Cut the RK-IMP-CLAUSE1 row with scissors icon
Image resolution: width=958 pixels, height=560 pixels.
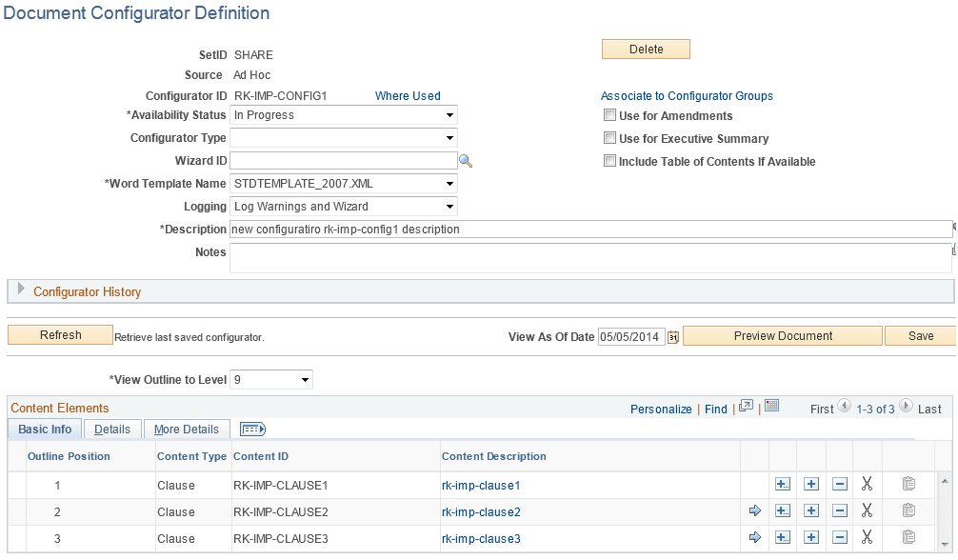coord(868,484)
